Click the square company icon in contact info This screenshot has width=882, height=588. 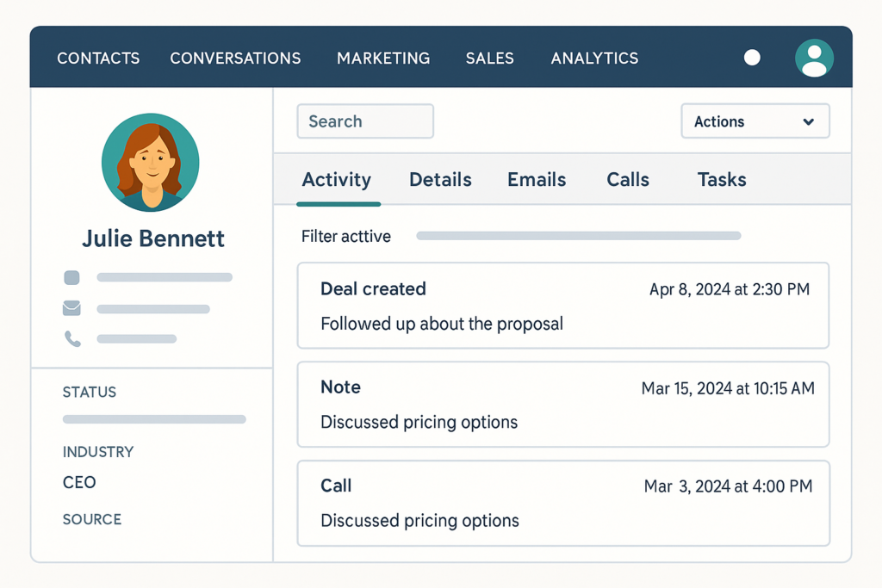click(72, 277)
